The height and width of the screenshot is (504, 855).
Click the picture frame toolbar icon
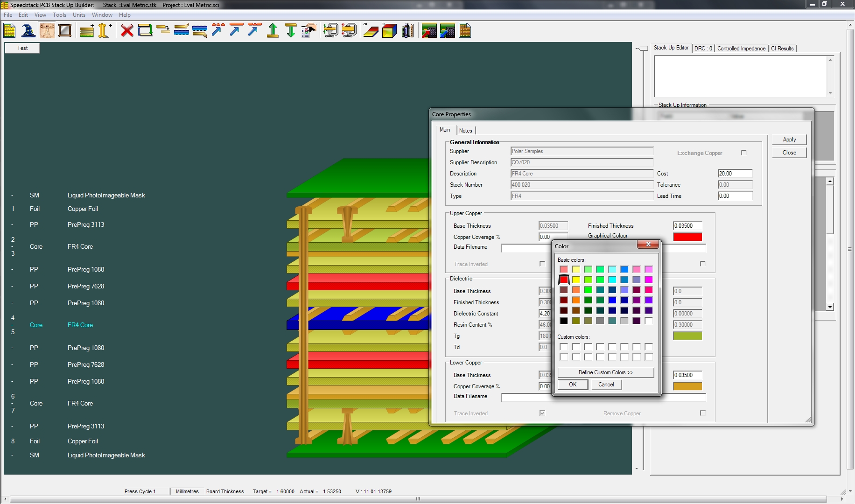tap(65, 31)
